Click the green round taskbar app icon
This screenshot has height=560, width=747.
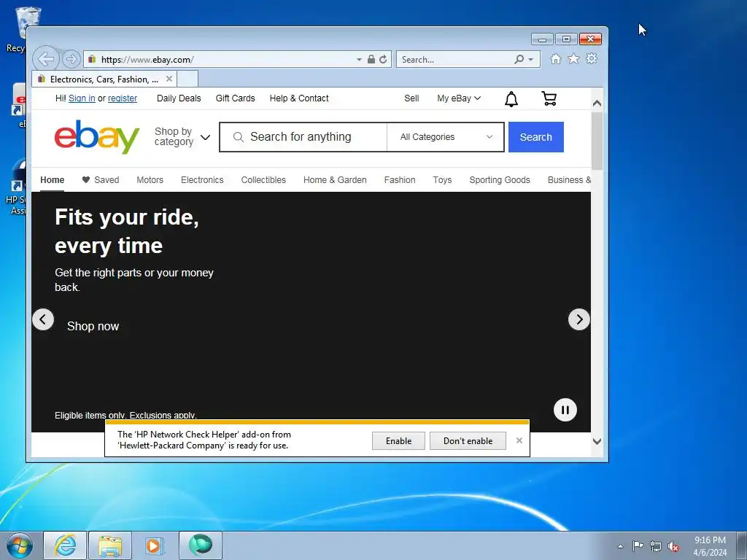click(201, 545)
